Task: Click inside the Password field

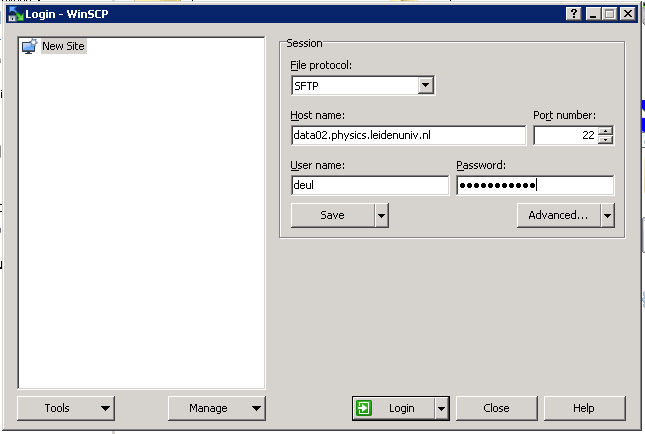Action: tap(534, 185)
